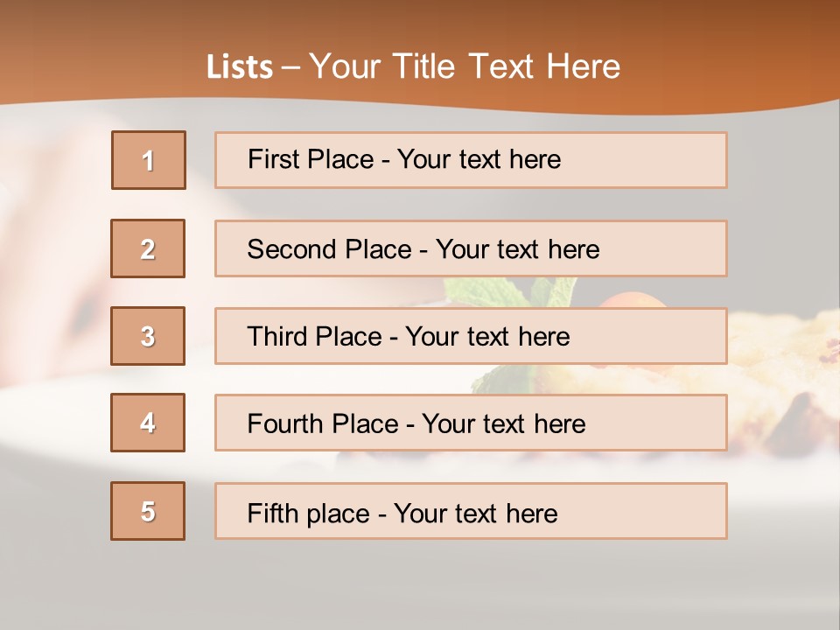Click the words 'Fifth place'
The width and height of the screenshot is (840, 630).
(x=309, y=514)
